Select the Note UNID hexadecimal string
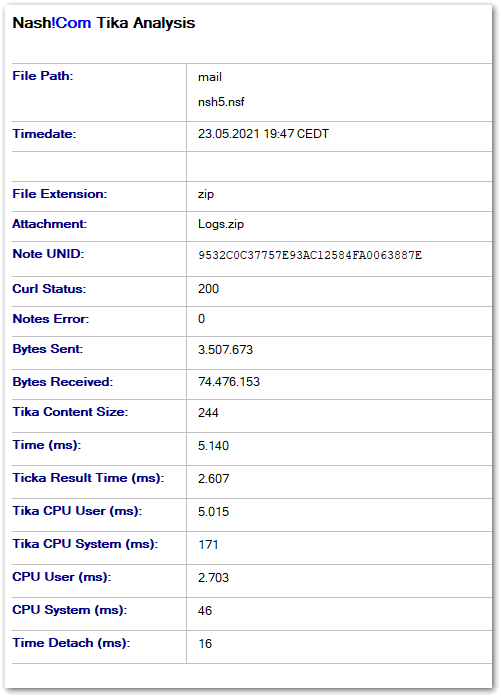 pyautogui.click(x=310, y=255)
